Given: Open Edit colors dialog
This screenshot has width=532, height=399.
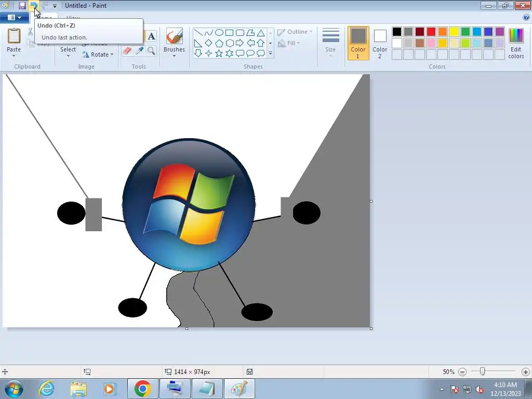Looking at the screenshot, I should [516, 43].
